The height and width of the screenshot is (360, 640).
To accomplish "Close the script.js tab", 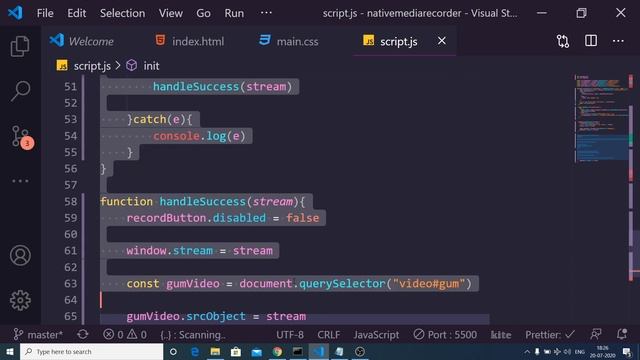I will click(442, 41).
